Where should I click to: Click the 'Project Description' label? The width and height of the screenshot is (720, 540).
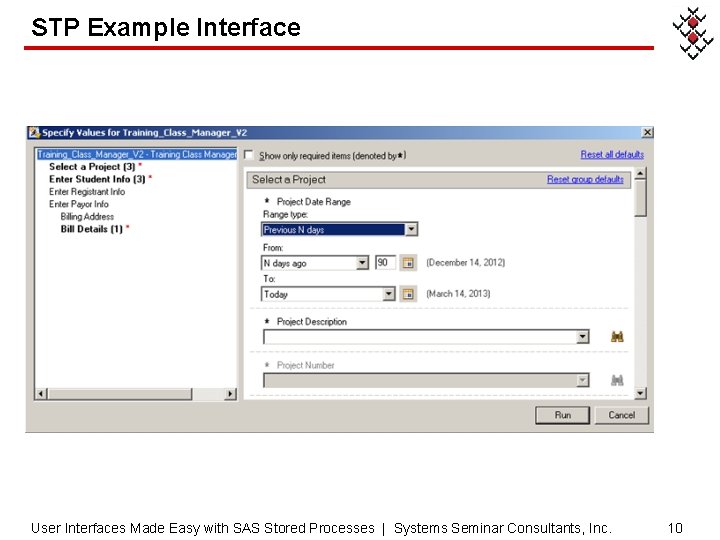click(x=312, y=321)
